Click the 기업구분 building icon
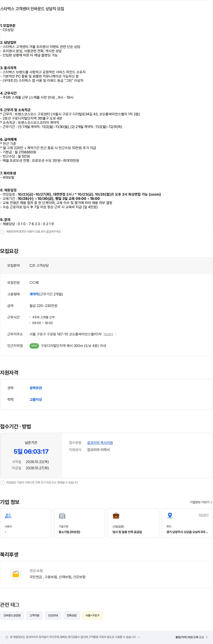 point(62,516)
